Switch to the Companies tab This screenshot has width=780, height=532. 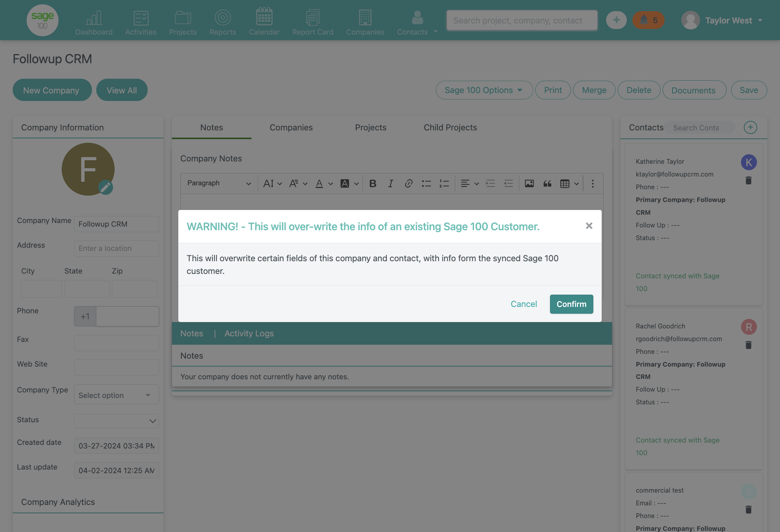tap(291, 128)
